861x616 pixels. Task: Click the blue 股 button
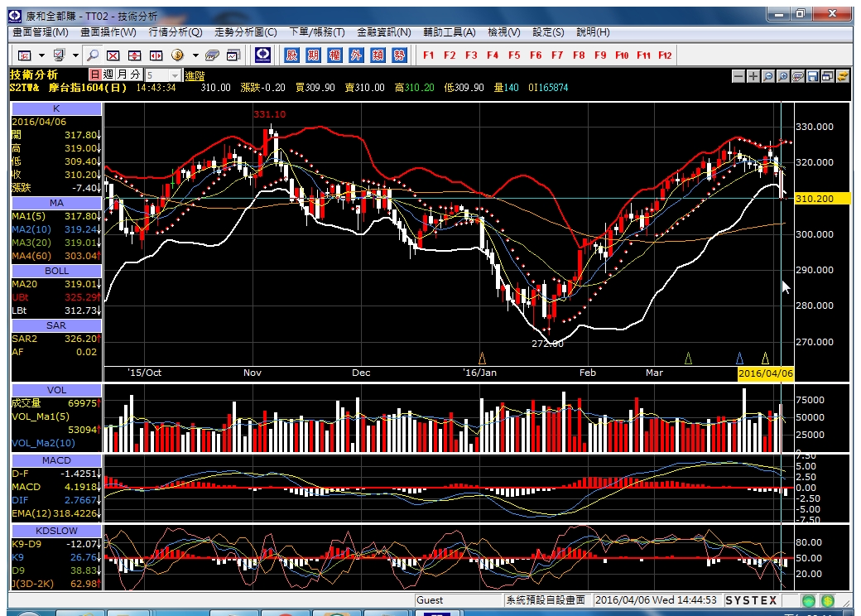pyautogui.click(x=291, y=55)
